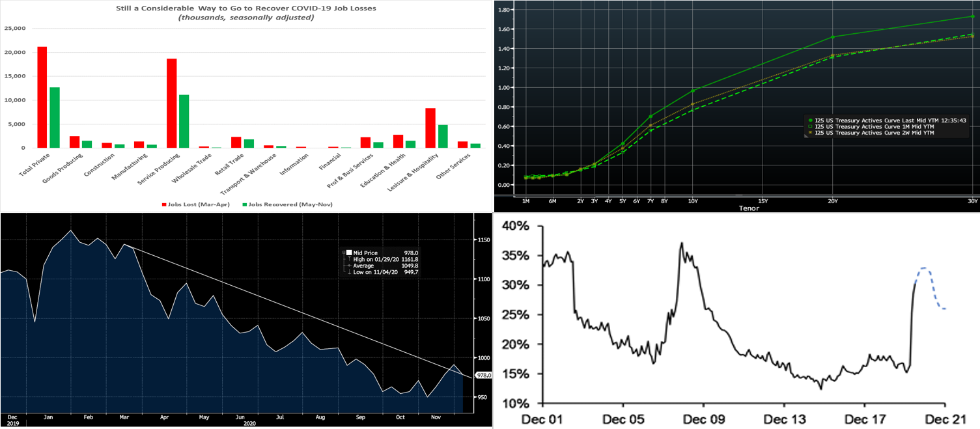Click green dot for Last Mid YTM curve
Image resolution: width=980 pixels, height=429 pixels.
(809, 120)
